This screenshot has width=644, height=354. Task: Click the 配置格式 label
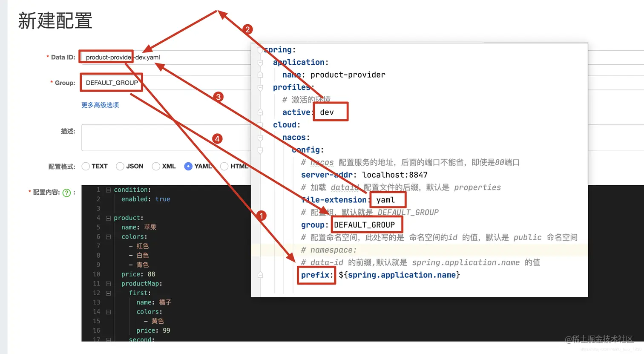point(62,167)
